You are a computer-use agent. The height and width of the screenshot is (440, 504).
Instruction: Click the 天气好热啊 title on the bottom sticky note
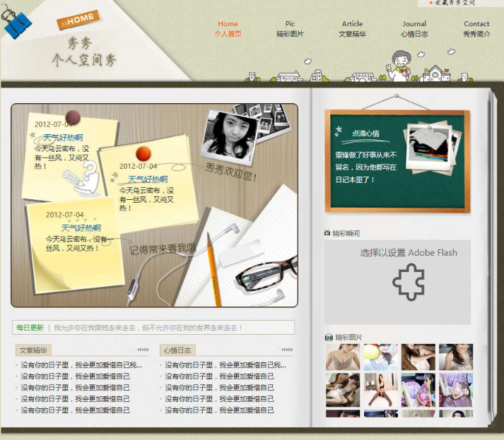click(81, 228)
